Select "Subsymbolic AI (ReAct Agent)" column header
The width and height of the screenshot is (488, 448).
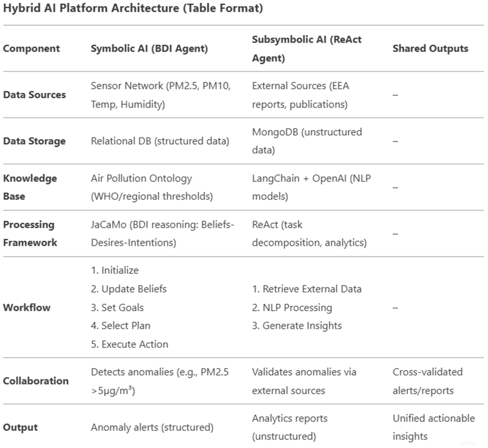point(306,48)
